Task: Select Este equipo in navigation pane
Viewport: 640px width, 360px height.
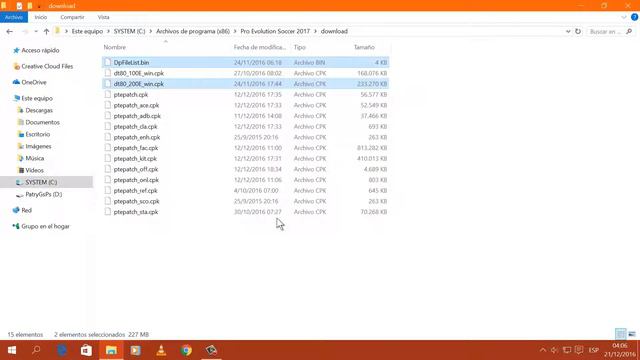Action: click(x=37, y=98)
